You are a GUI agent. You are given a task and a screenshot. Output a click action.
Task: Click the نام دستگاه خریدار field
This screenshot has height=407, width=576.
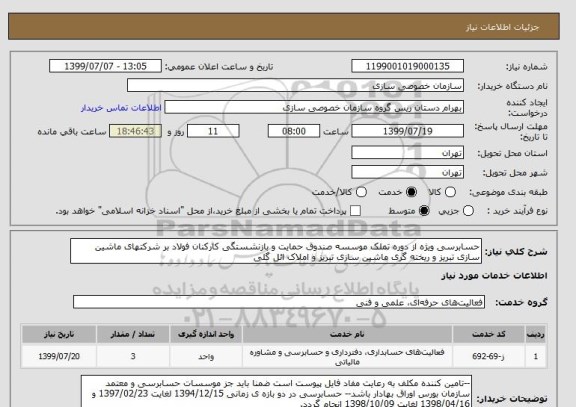click(x=295, y=86)
